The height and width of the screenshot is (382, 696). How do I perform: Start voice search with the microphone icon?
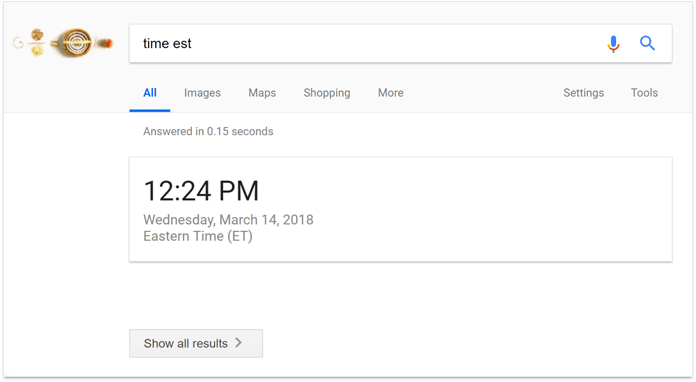(x=613, y=44)
